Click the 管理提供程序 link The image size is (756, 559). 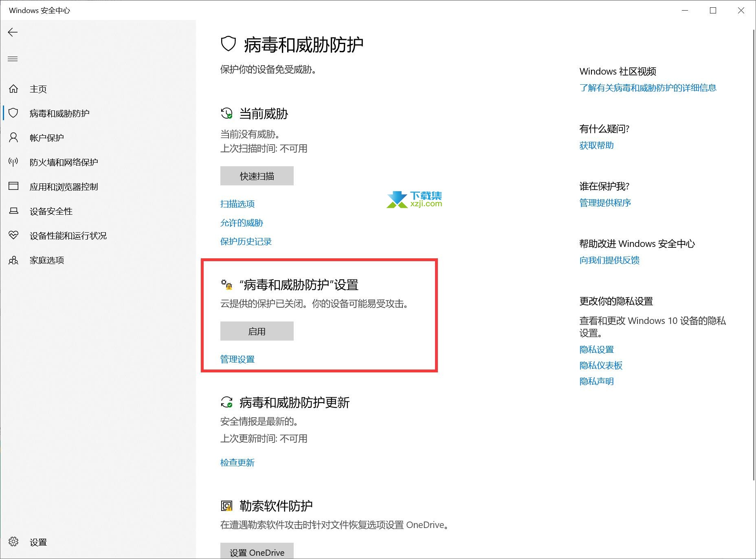tap(605, 202)
